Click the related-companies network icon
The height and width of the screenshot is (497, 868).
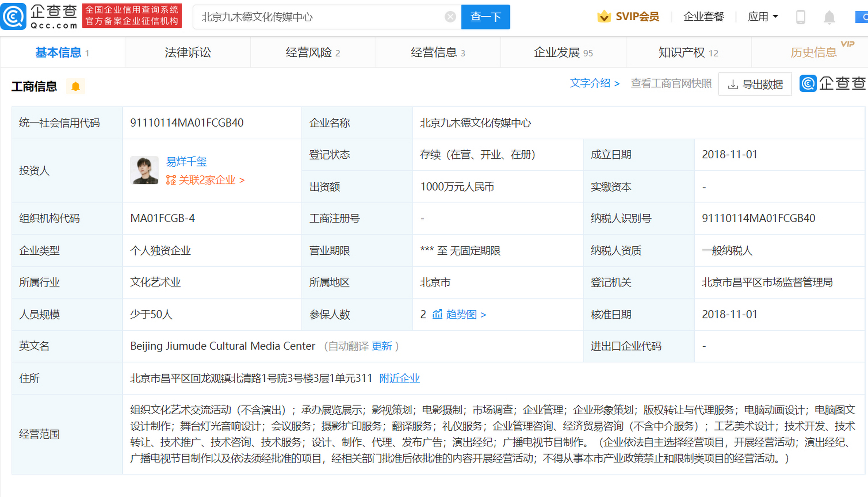[171, 180]
